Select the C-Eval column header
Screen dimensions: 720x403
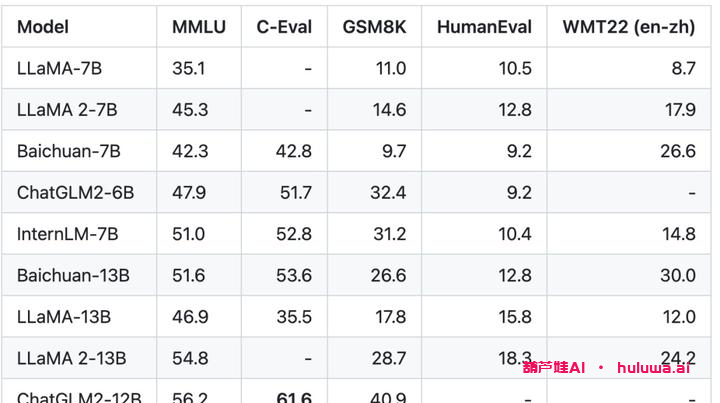284,28
